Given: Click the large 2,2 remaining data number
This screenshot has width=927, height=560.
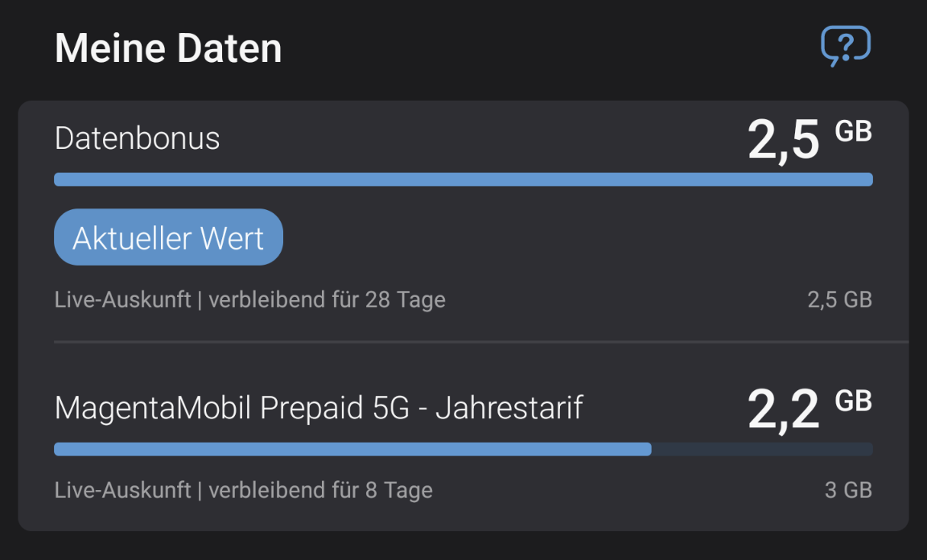Looking at the screenshot, I should point(783,410).
